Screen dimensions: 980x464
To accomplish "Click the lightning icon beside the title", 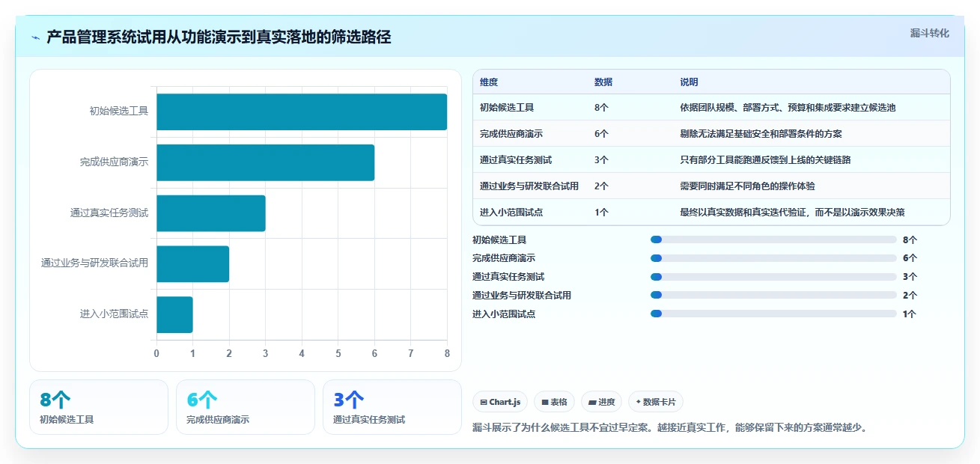I will pyautogui.click(x=36, y=37).
